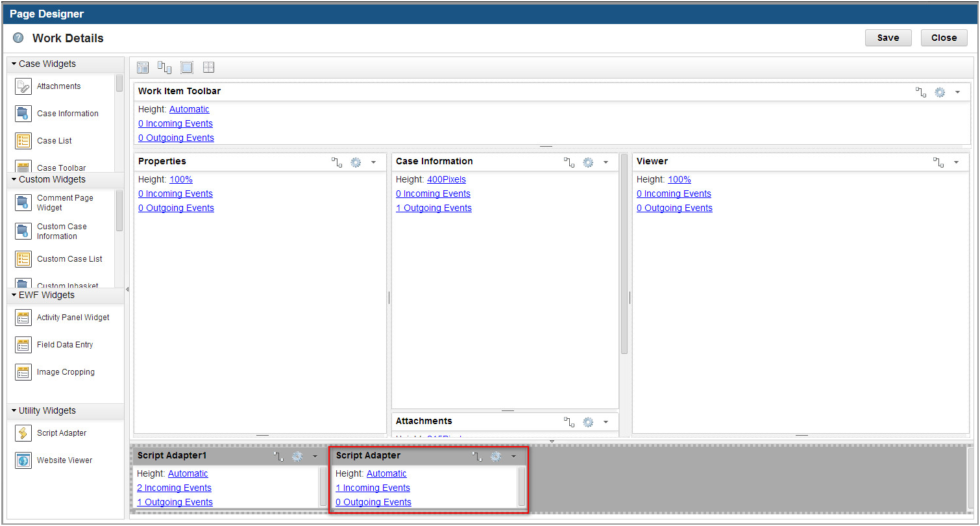The image size is (980, 526).
Task: Click the wiring icon on Script Adapter1
Action: 279,456
